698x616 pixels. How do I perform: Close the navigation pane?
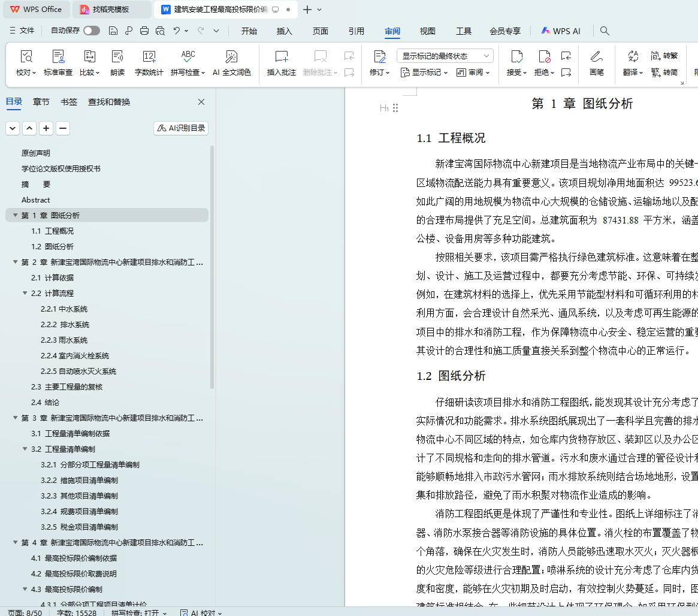click(201, 102)
